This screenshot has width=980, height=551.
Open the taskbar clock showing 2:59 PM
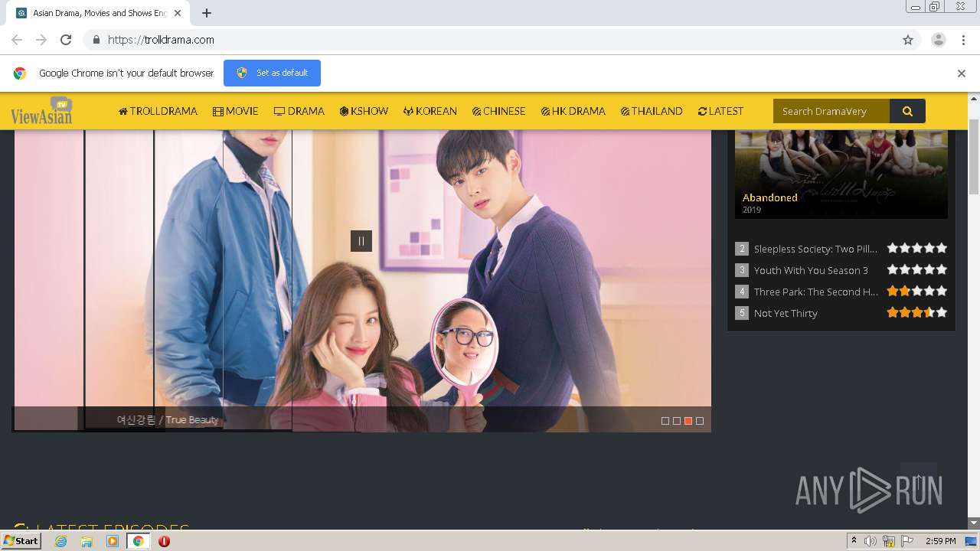click(x=940, y=541)
